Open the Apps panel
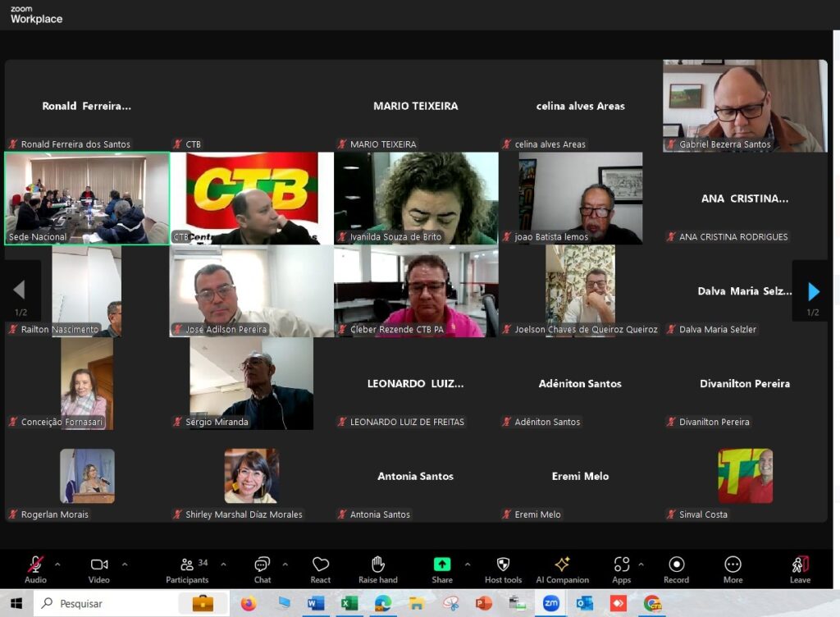 tap(622, 569)
